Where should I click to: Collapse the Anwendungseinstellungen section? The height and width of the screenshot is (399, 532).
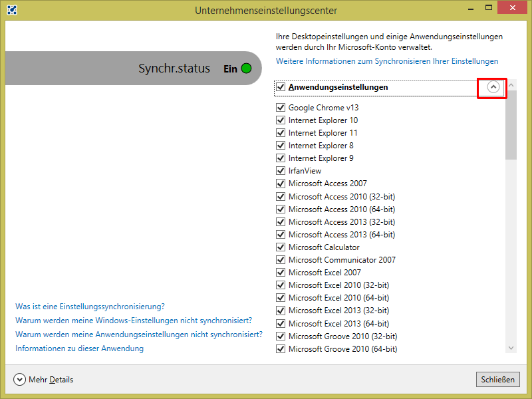coord(493,87)
